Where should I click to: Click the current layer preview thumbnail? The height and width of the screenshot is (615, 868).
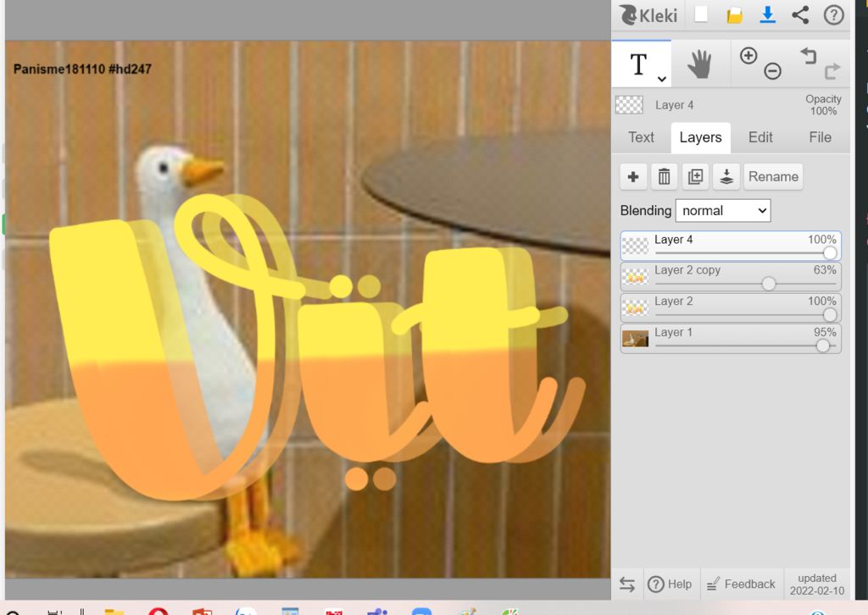point(630,104)
